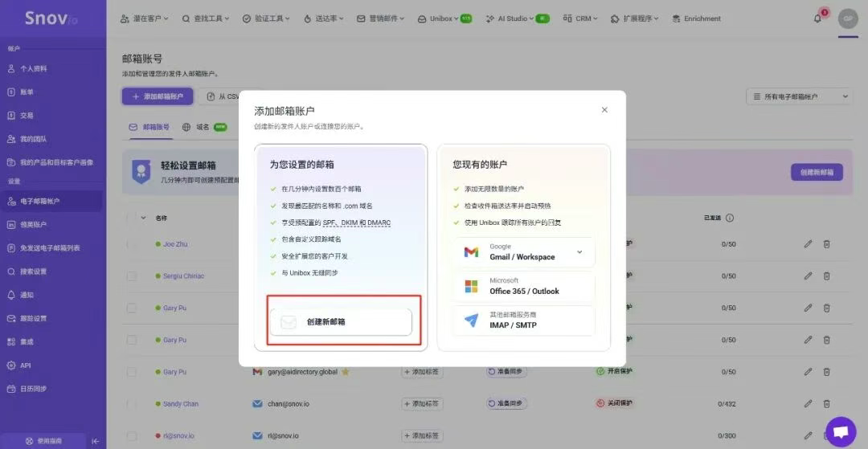This screenshot has height=449, width=868.
Task: Click the paper plane IMAP icon
Action: point(471,320)
